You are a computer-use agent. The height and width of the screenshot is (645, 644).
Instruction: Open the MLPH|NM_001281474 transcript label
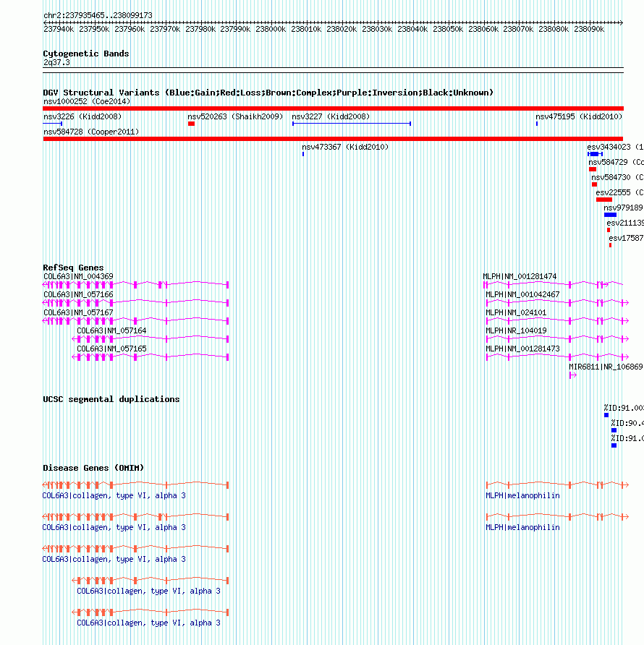[520, 277]
